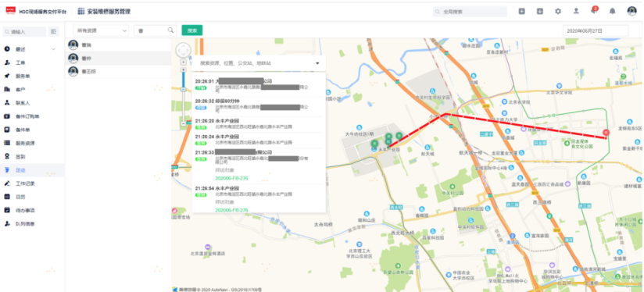
Task: Expand the 最近 chevron in sidebar
Action: [x=53, y=49]
